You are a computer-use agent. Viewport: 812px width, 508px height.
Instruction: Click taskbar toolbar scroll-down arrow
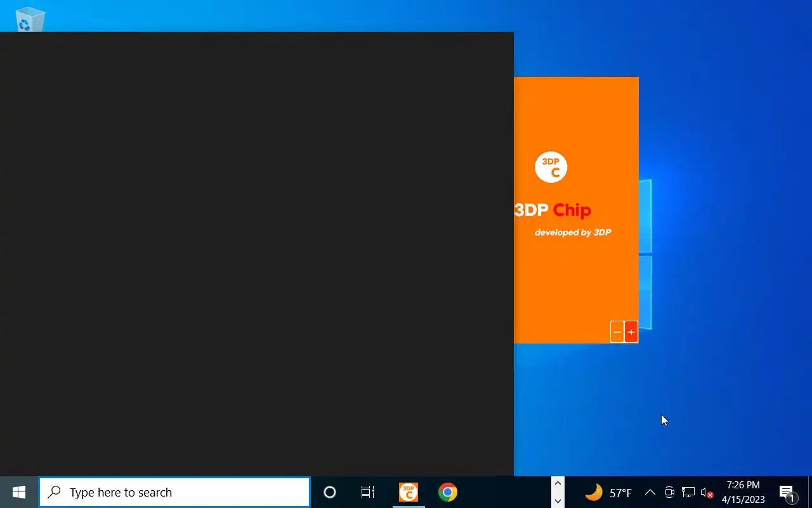pyautogui.click(x=558, y=501)
